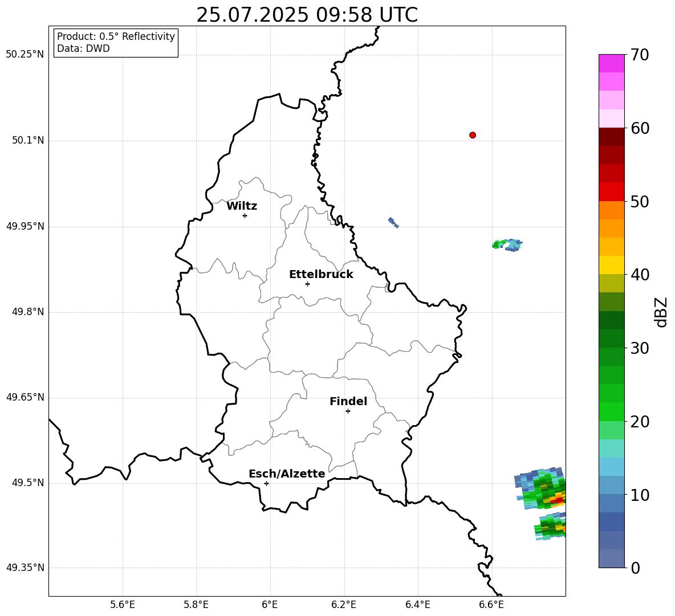Screen dimensions: 675x616
Task: Pick the yellow swatch near 40 dBZ
Action: (x=612, y=265)
